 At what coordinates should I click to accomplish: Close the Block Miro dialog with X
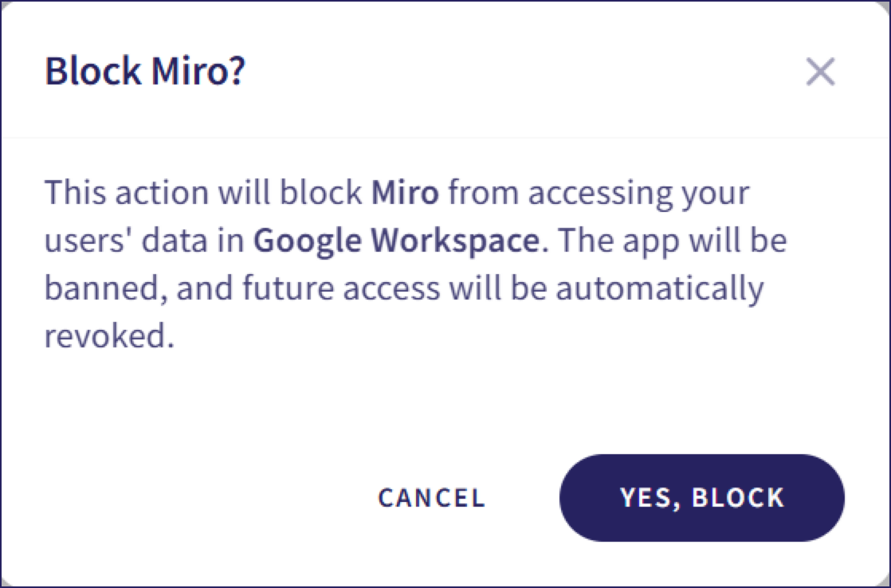[820, 72]
